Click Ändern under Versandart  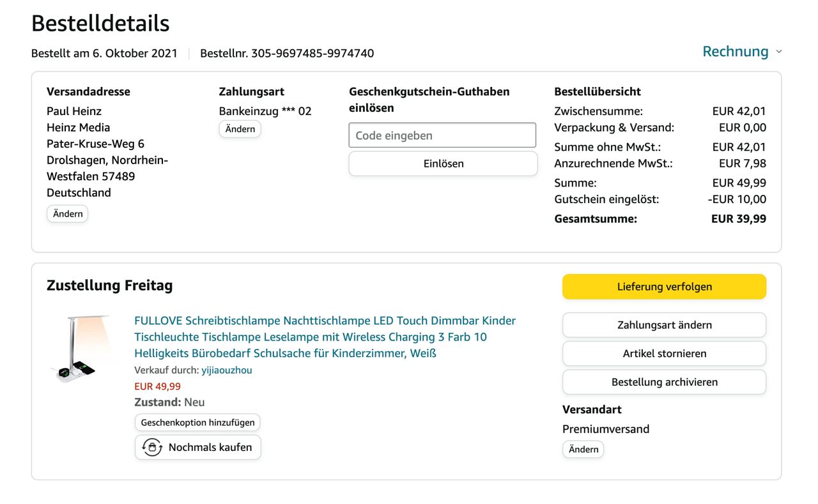click(x=583, y=450)
